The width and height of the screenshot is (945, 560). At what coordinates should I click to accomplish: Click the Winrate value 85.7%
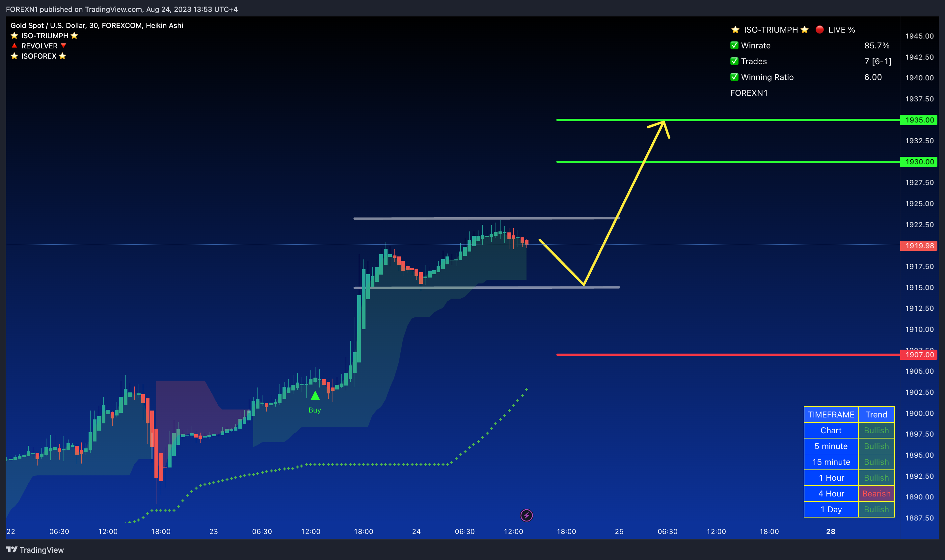(x=877, y=46)
